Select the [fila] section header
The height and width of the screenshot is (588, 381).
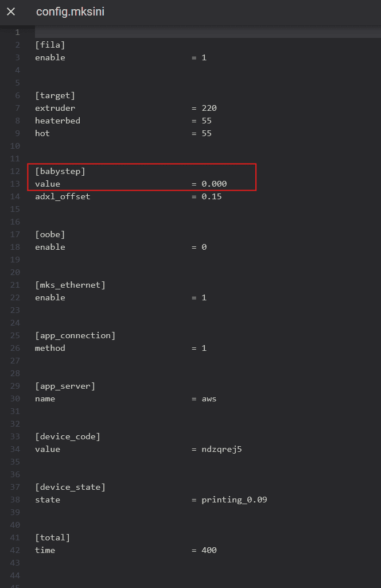pos(50,45)
